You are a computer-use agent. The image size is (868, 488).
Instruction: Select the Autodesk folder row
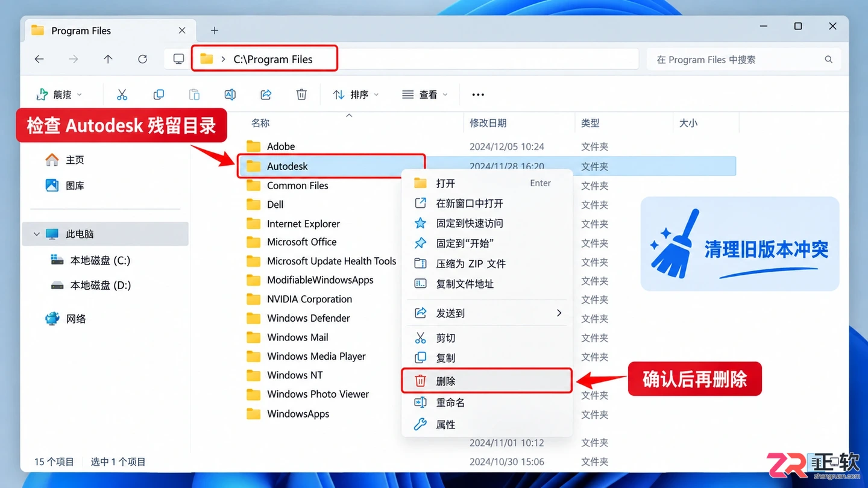487,166
